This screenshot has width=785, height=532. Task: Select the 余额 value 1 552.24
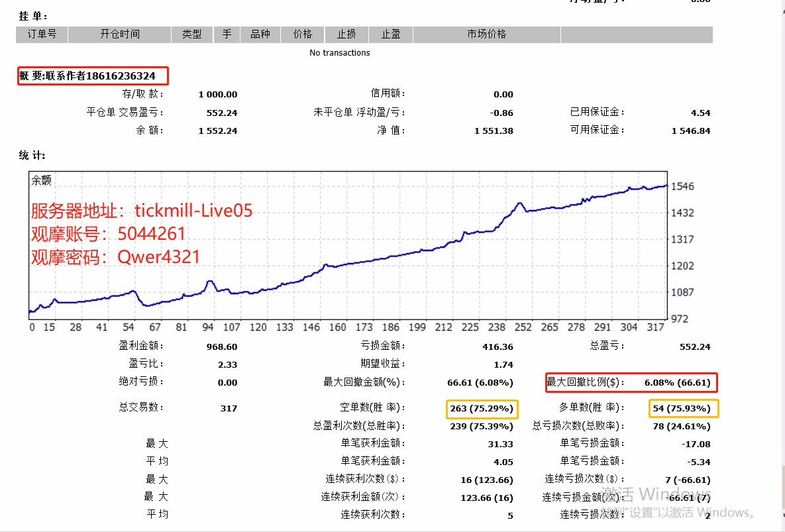click(218, 131)
